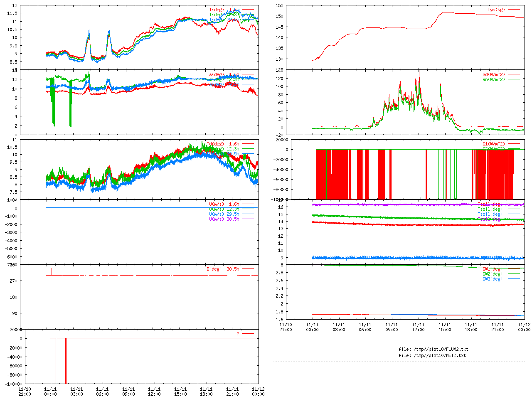Click the red legend line beside Sd(W/m^2)
This screenshot has height=399, width=532.
[x=514, y=74]
